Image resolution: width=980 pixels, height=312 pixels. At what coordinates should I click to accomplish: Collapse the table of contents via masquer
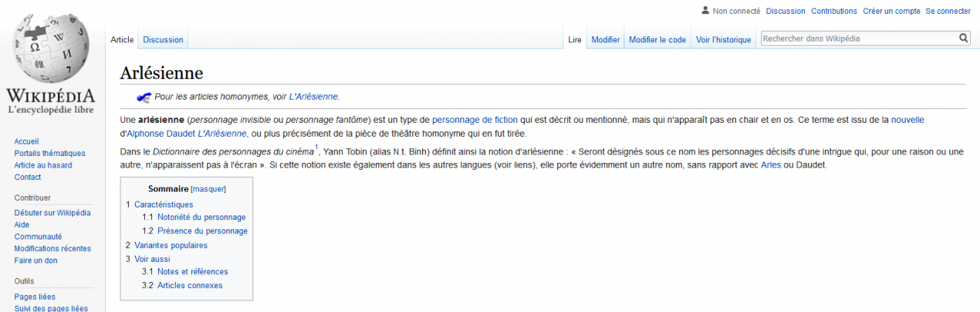click(x=208, y=188)
